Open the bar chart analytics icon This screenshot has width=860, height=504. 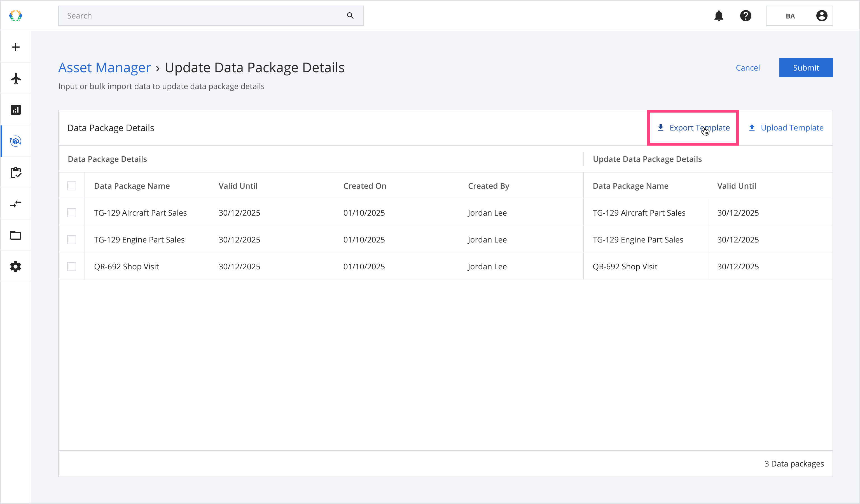(x=16, y=110)
